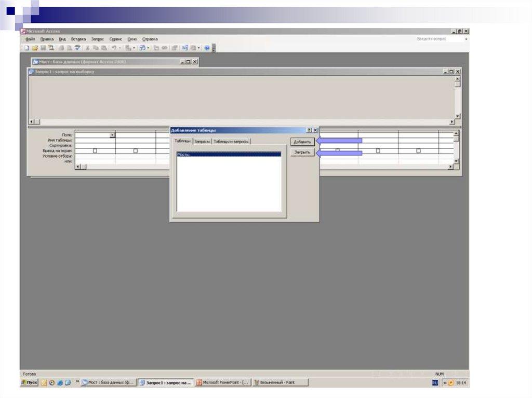Open the Запрос menu
This screenshot has width=532, height=398.
pos(97,39)
